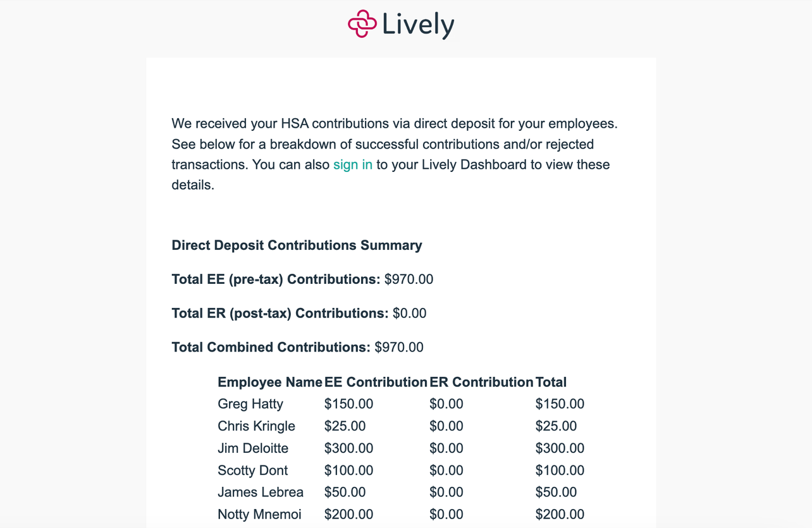This screenshot has width=812, height=528.
Task: Click Total ER (post-tax) Contributions label
Action: pyautogui.click(x=280, y=314)
